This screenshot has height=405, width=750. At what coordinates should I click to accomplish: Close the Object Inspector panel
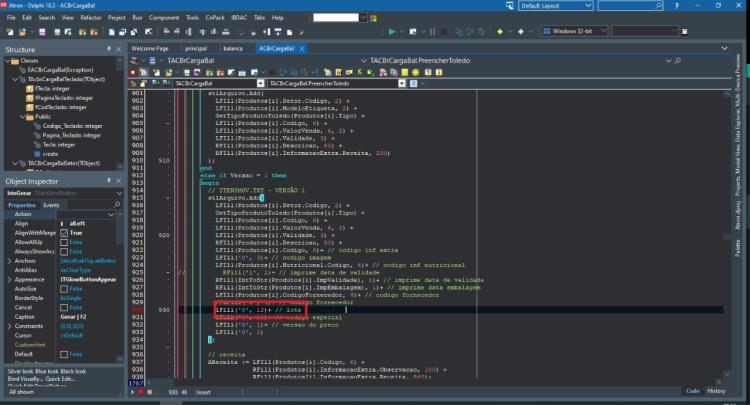(119, 181)
